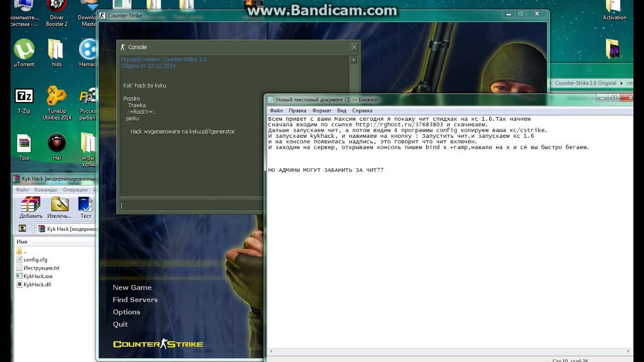Click New Game in Counter-Strike menu
The image size is (644, 362).
tap(132, 288)
